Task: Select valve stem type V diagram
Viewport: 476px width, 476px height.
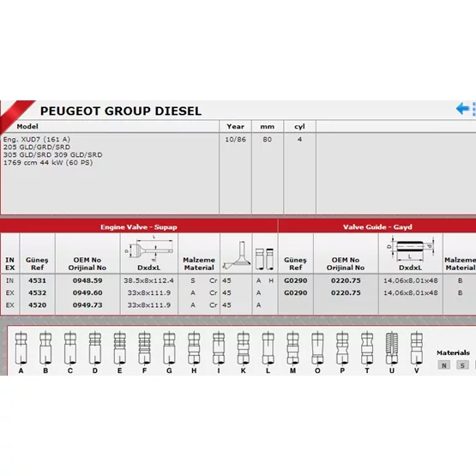Action: (417, 348)
